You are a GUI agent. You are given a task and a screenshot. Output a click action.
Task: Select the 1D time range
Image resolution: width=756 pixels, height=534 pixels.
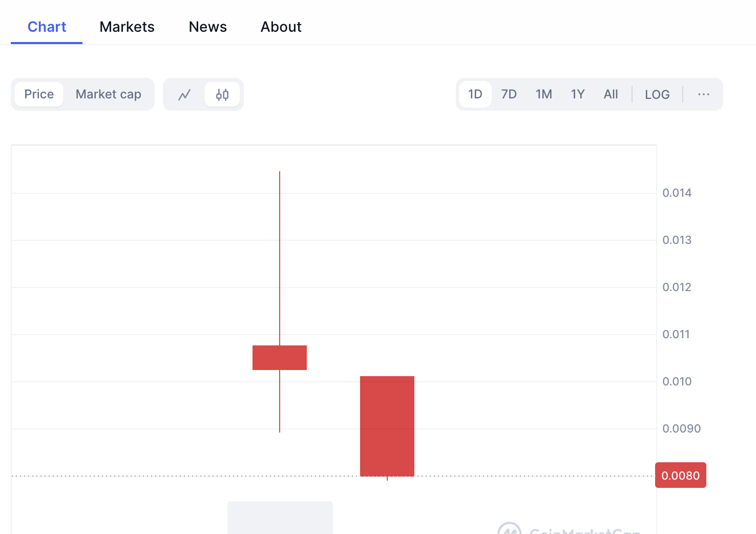[475, 94]
